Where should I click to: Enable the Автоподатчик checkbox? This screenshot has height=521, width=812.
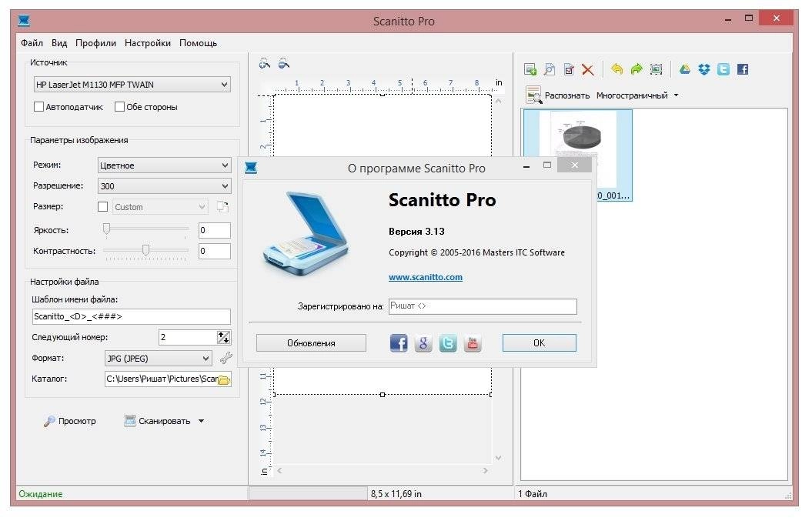38,107
